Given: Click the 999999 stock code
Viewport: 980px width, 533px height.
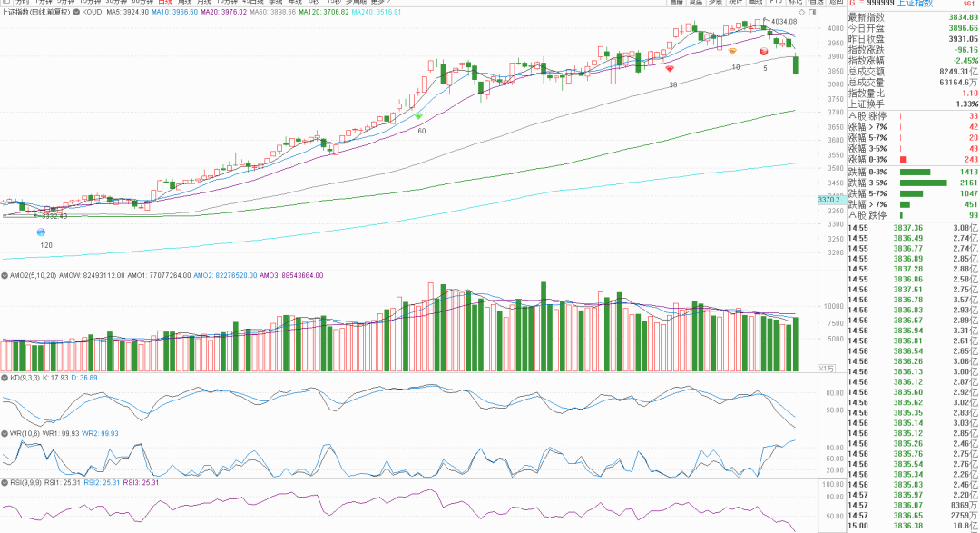Looking at the screenshot, I should click(x=881, y=3).
